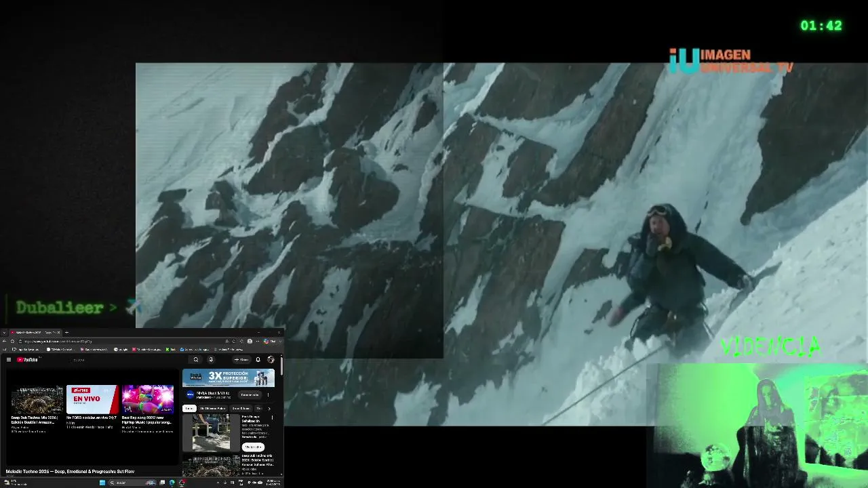Open the Windows Start menu

tap(102, 483)
